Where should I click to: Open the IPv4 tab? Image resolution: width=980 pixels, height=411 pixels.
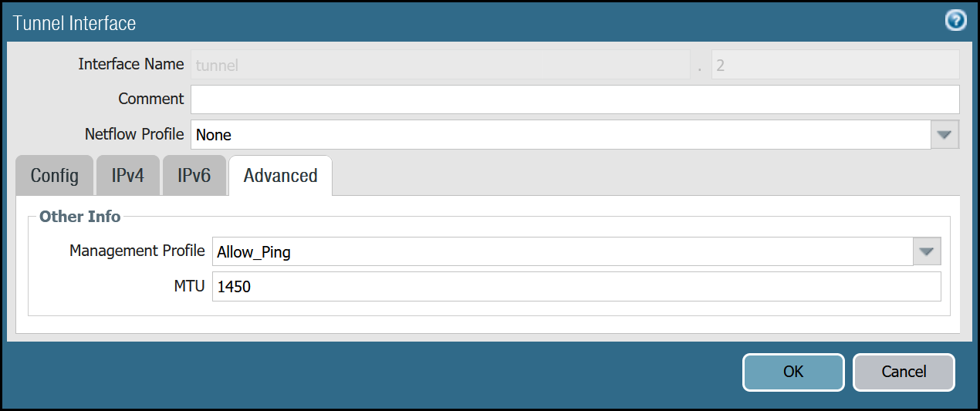pos(127,175)
